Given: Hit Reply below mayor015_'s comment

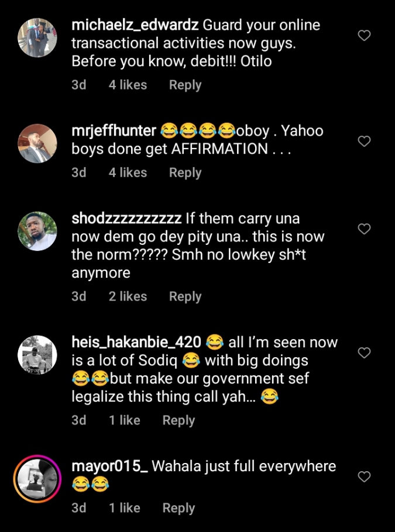Looking at the screenshot, I should pyautogui.click(x=178, y=508).
